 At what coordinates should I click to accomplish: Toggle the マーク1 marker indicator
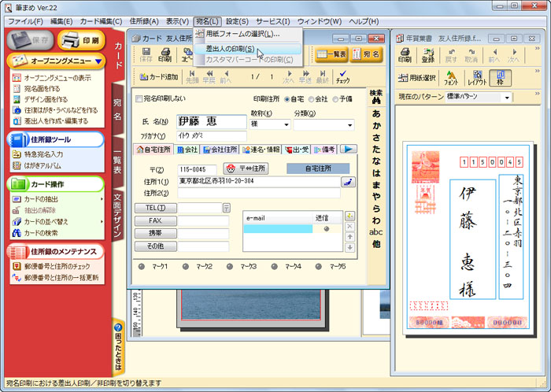[142, 266]
